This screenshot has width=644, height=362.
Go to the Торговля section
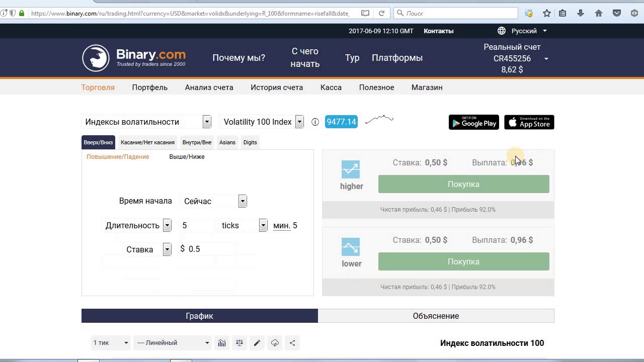[98, 87]
